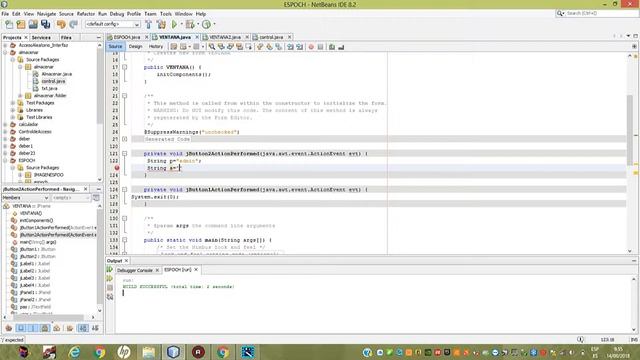Collapse the almacenar project node
This screenshot has width=640, height=360.
click(6, 52)
